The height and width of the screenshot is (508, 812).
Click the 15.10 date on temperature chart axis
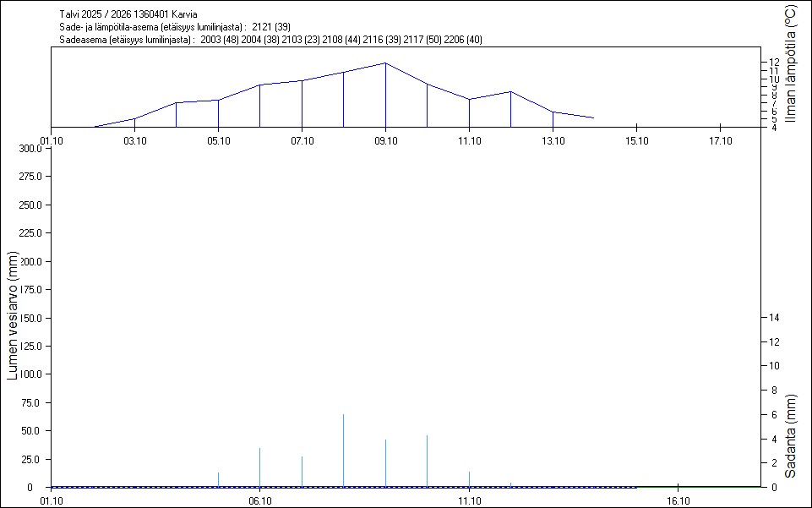pos(636,140)
